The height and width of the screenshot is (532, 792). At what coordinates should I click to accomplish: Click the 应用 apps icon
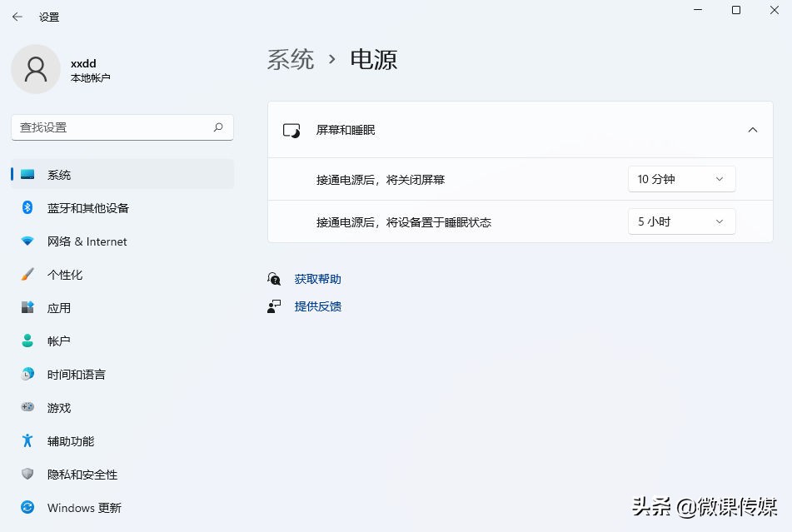click(x=27, y=307)
